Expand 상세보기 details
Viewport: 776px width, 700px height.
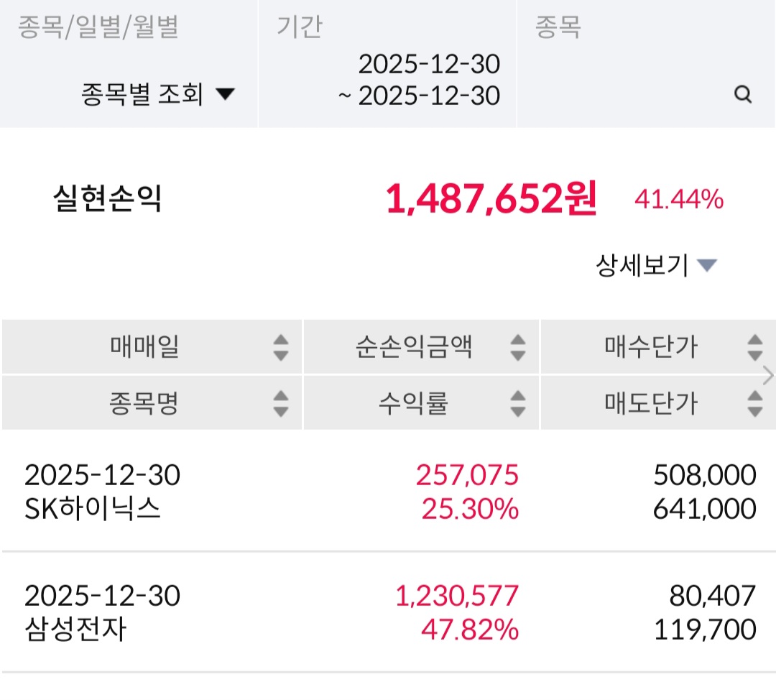[655, 266]
